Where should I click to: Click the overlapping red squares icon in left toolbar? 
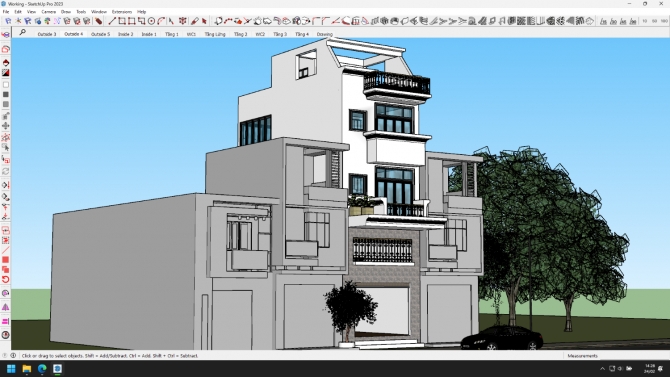(x=6, y=270)
